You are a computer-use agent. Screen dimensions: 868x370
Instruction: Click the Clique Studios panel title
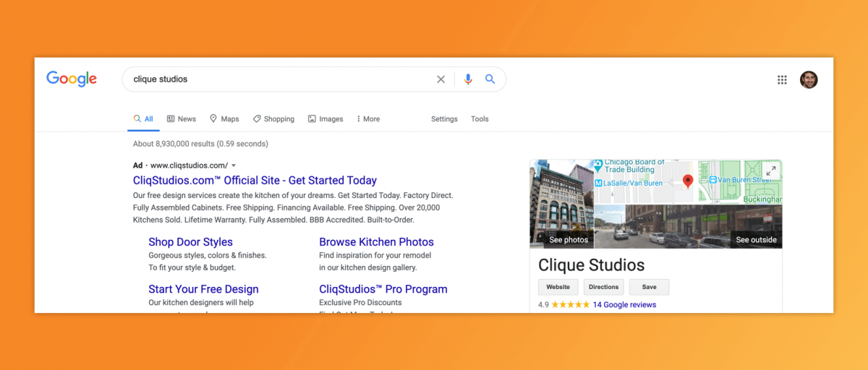591,264
